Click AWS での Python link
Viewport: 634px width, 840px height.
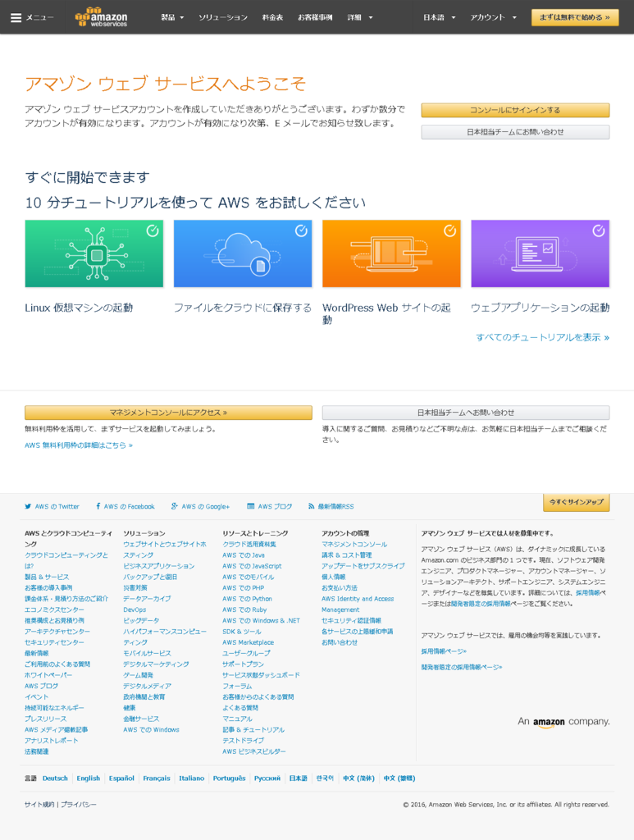pyautogui.click(x=248, y=599)
